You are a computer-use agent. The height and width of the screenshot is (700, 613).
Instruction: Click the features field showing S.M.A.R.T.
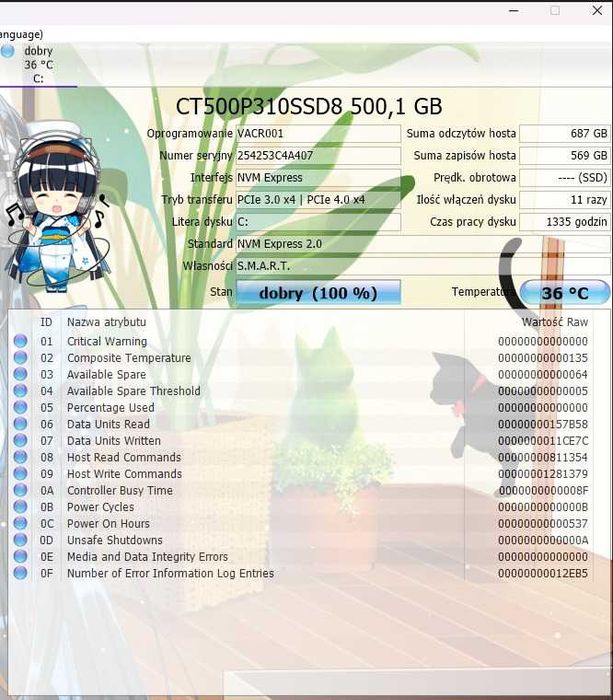pyautogui.click(x=422, y=266)
